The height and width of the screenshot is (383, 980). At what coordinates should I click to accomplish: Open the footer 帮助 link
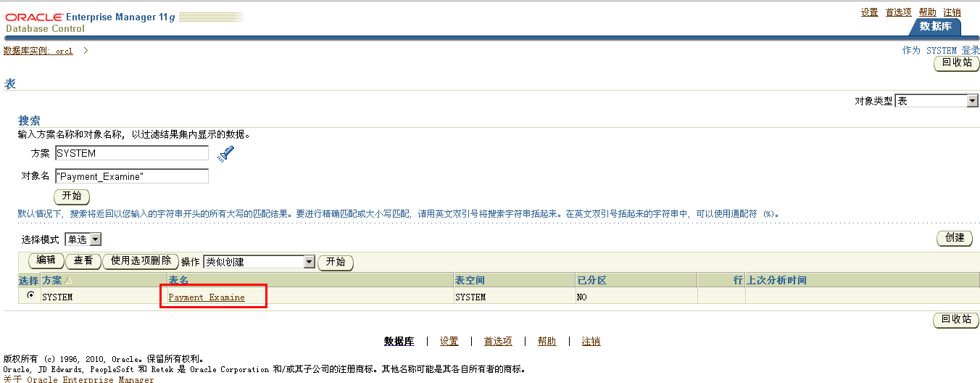[x=547, y=342]
